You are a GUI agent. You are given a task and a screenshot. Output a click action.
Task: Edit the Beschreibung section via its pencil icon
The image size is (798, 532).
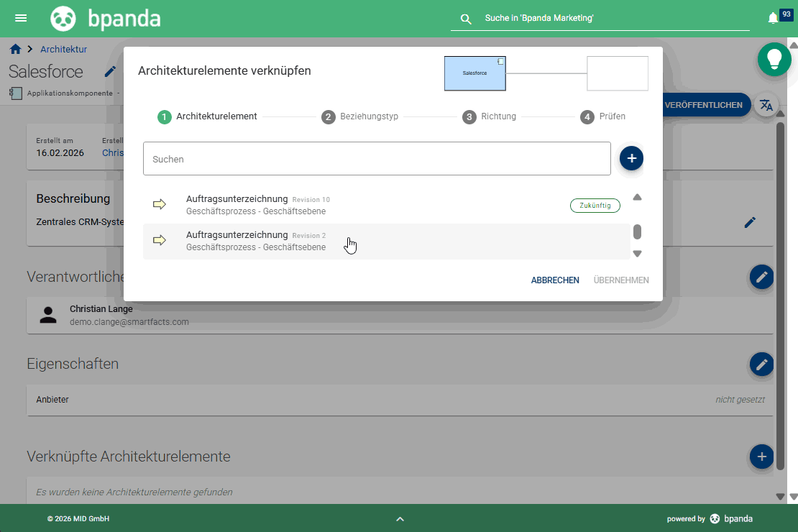pos(750,223)
